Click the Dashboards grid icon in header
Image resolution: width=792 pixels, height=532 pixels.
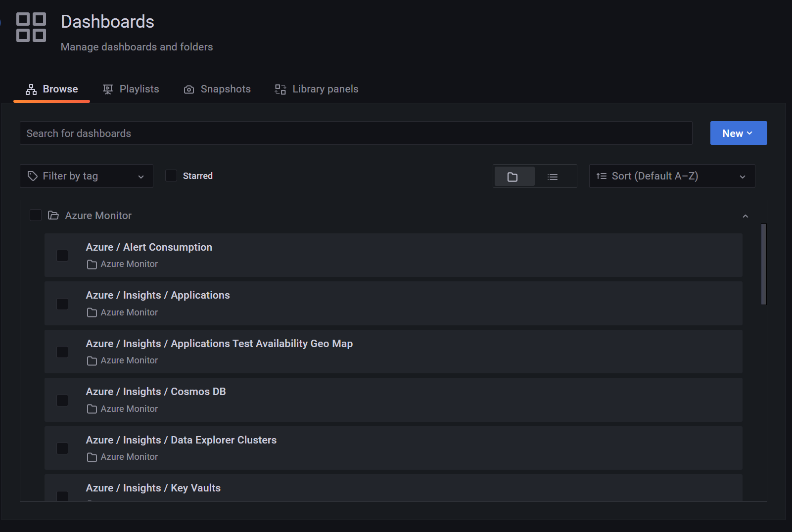31,27
